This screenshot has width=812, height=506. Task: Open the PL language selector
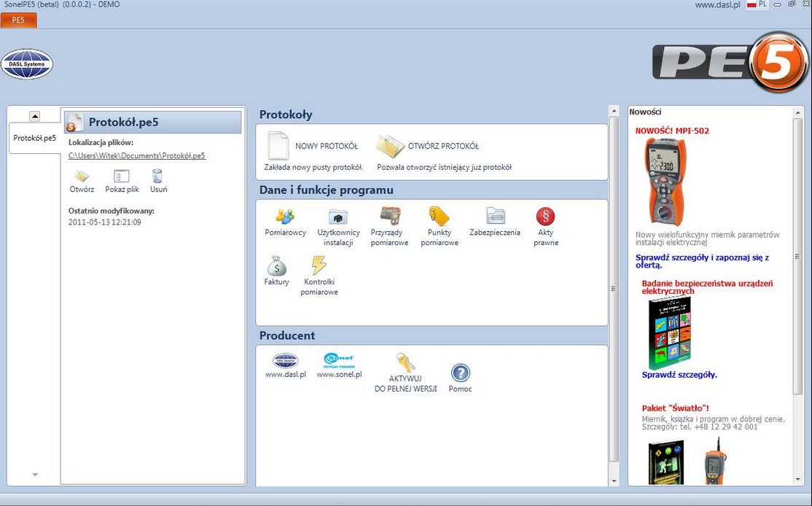click(x=757, y=4)
